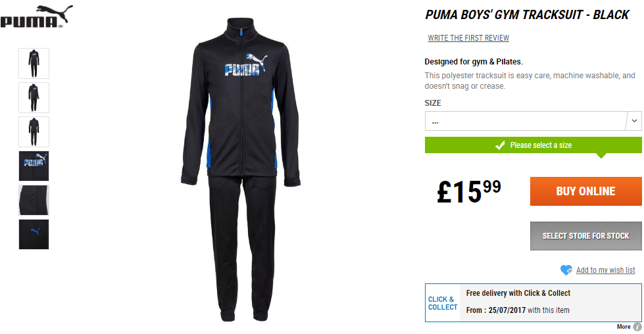Click the Click & Collect label
644x334 pixels.
pos(443,303)
